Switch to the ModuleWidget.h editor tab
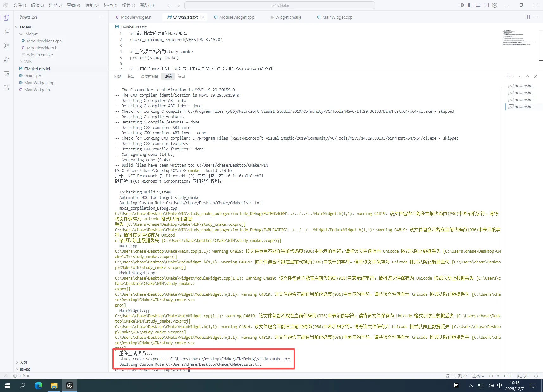This screenshot has width=543, height=392. pyautogui.click(x=133, y=17)
